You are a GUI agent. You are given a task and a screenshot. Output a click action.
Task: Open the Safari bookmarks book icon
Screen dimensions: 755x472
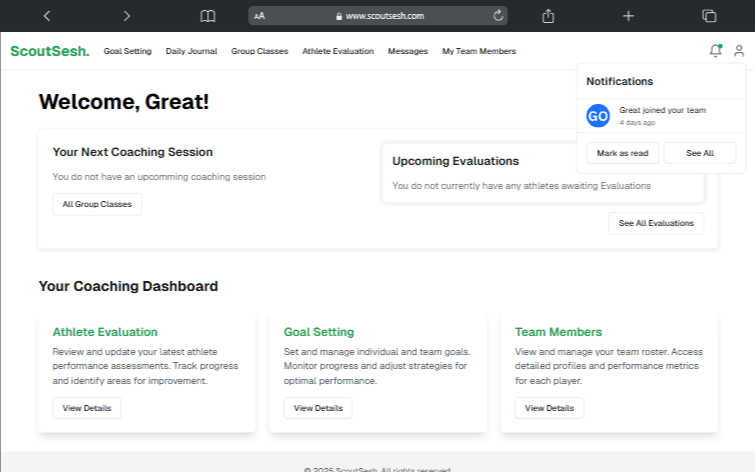(207, 16)
